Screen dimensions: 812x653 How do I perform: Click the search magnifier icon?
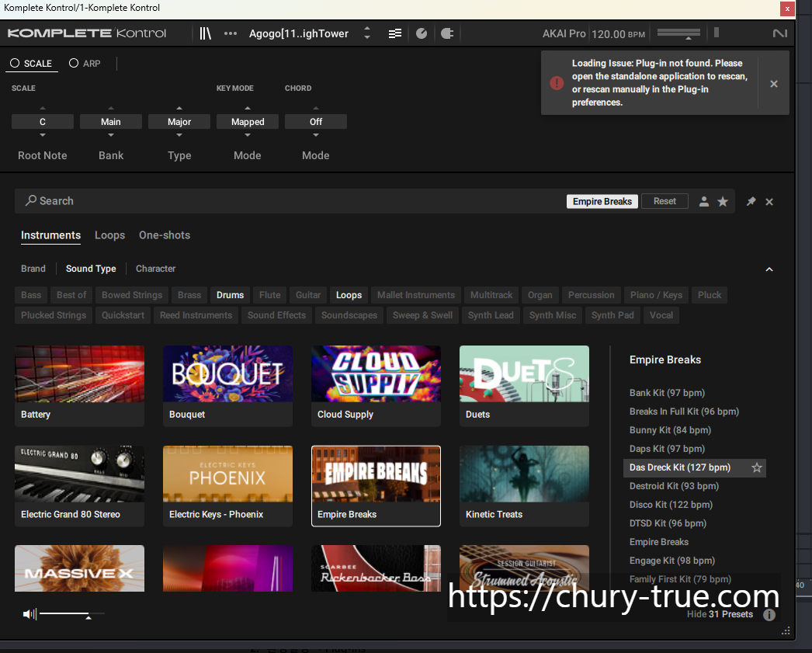[x=31, y=200]
